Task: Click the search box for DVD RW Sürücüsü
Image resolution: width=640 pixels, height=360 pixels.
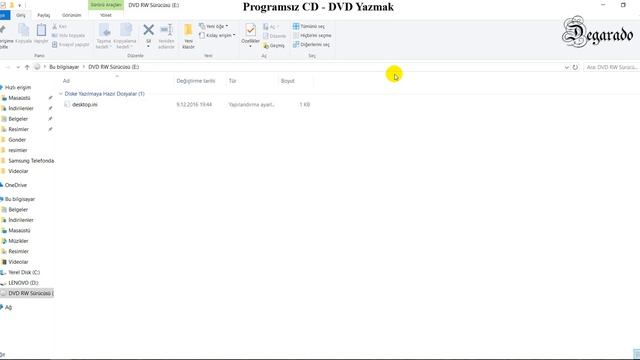Action: (x=611, y=67)
